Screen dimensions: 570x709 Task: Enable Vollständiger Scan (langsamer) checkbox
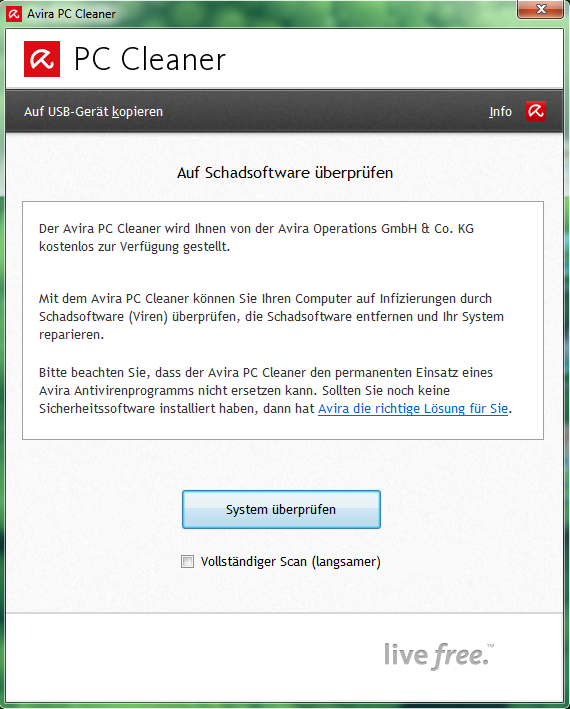(x=187, y=562)
